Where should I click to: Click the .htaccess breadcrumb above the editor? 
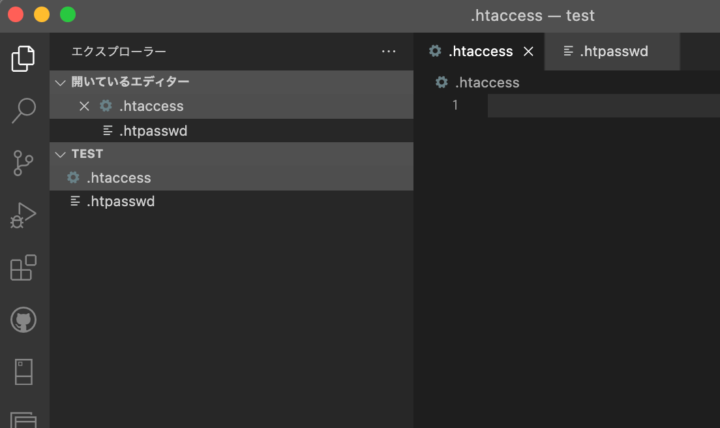point(478,83)
